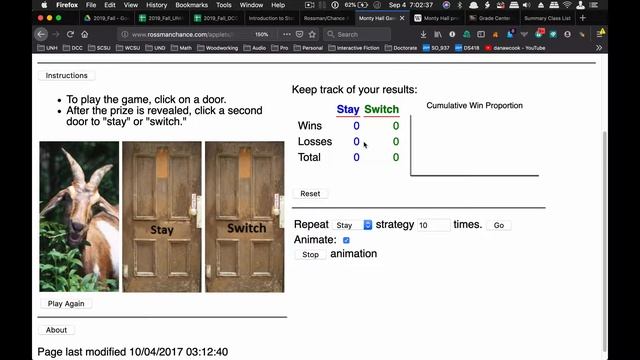
Task: Reset the results table
Action: click(310, 193)
